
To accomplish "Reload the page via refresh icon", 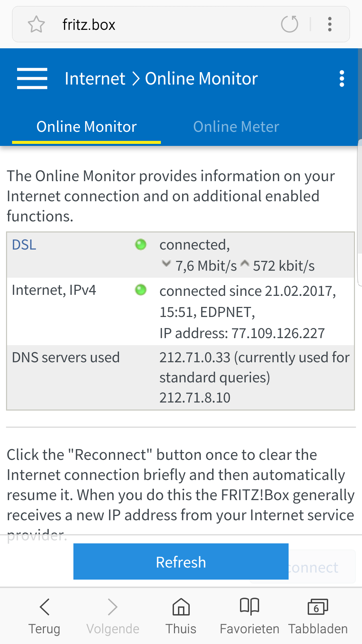I will (290, 24).
